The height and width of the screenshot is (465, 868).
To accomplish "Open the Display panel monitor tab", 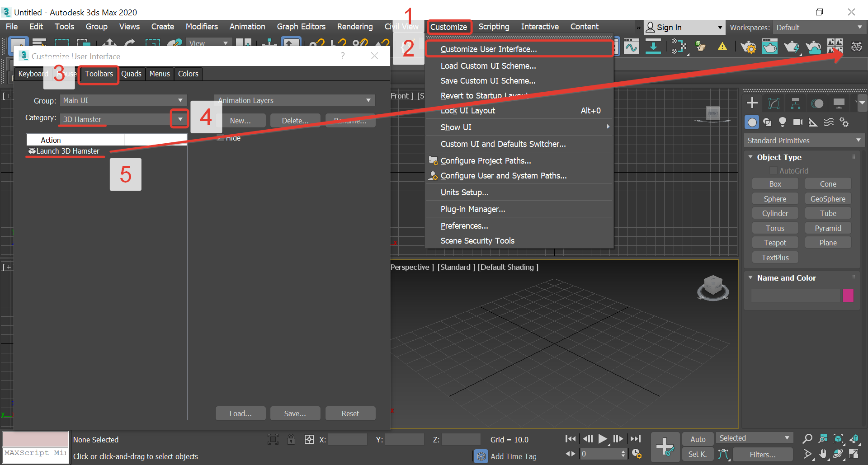I will [839, 103].
